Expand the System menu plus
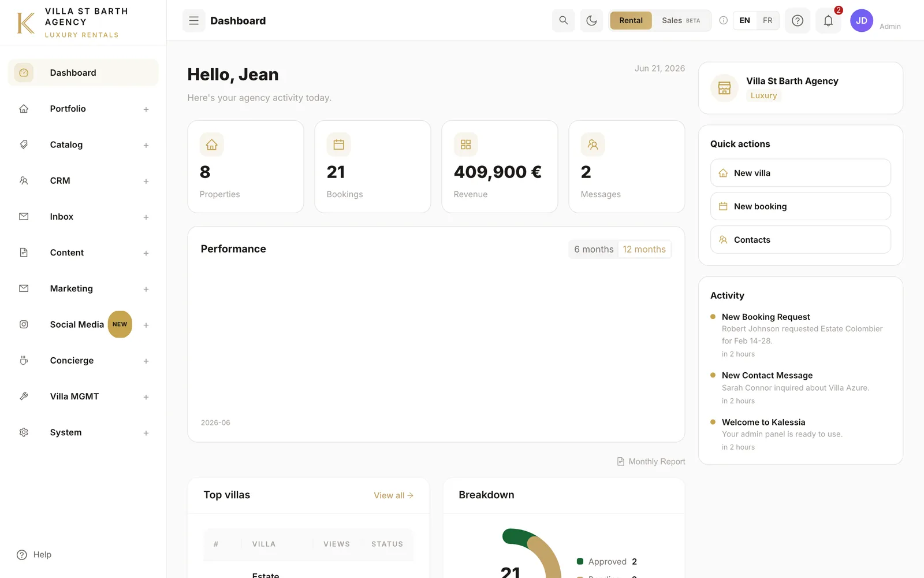The image size is (924, 578). (x=146, y=433)
